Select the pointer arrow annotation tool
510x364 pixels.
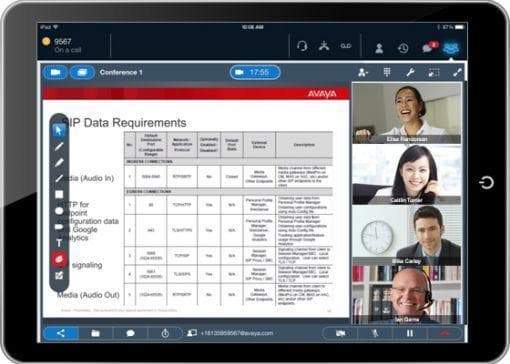(x=59, y=130)
